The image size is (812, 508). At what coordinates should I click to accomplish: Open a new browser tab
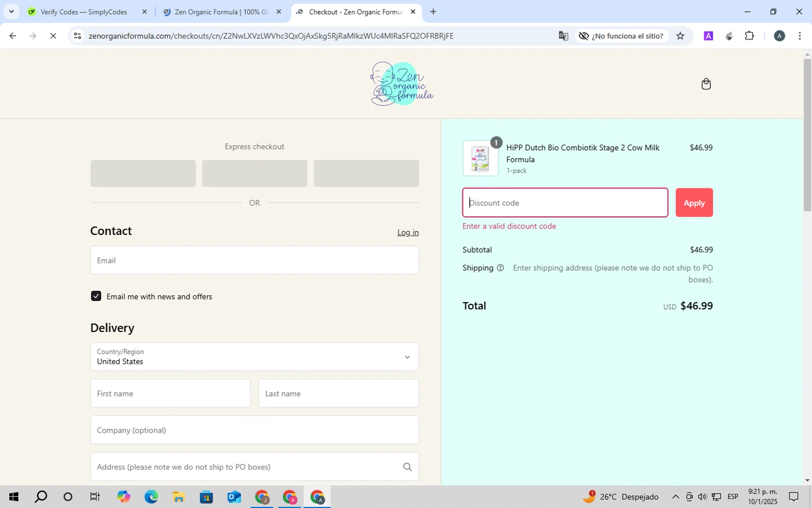click(x=433, y=11)
